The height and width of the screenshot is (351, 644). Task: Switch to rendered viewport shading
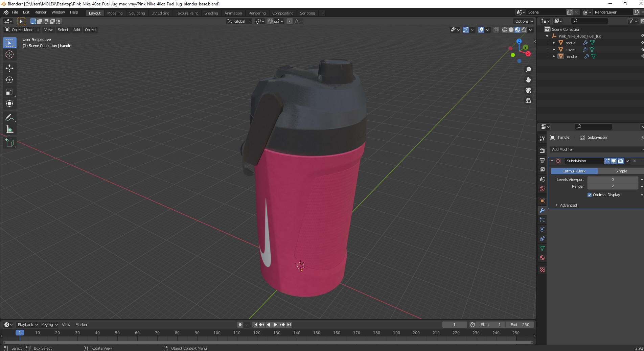point(524,30)
